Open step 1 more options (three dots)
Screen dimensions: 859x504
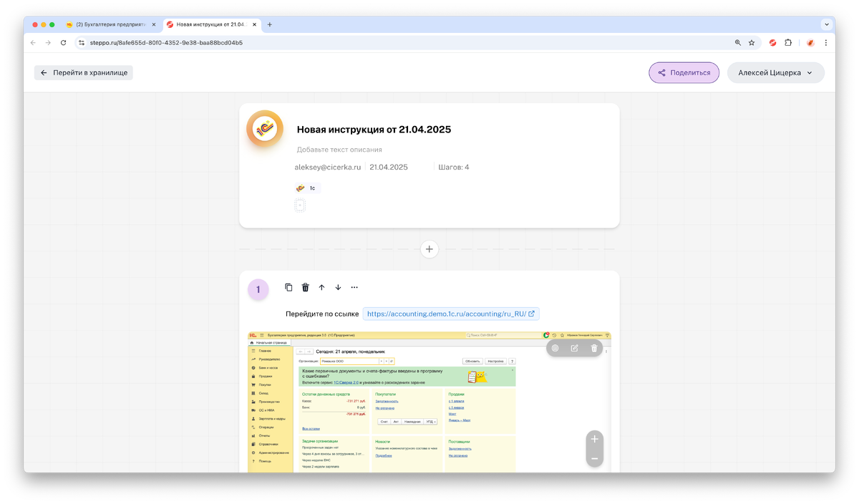click(354, 287)
